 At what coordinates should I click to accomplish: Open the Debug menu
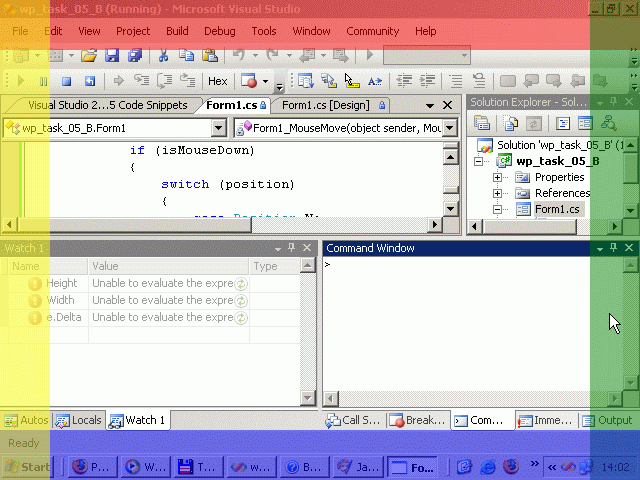click(220, 31)
